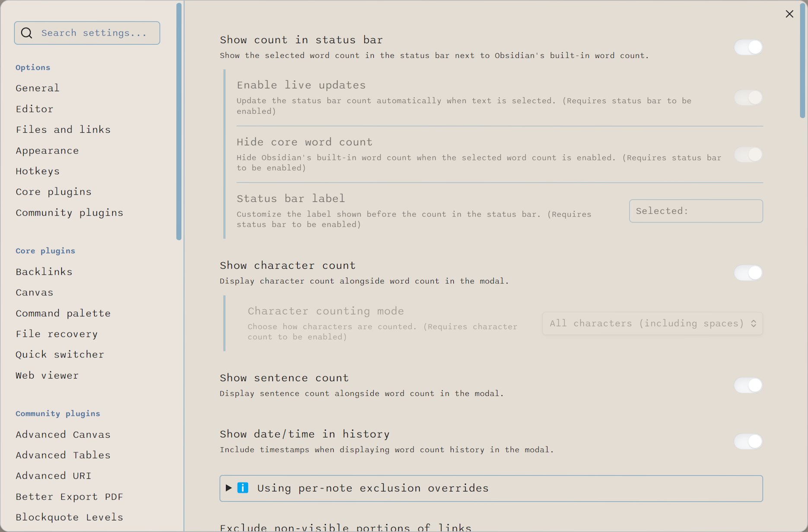The image size is (808, 532).
Task: Open Files and links settings
Action: pyautogui.click(x=63, y=129)
